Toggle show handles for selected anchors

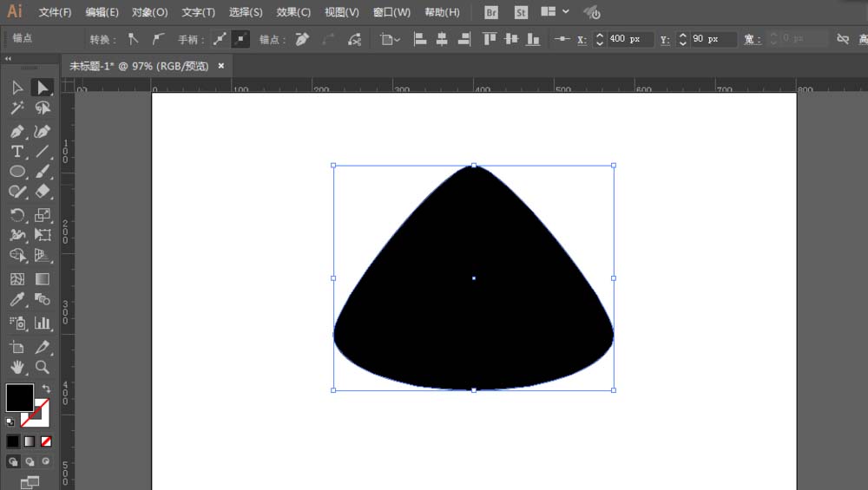coord(220,39)
